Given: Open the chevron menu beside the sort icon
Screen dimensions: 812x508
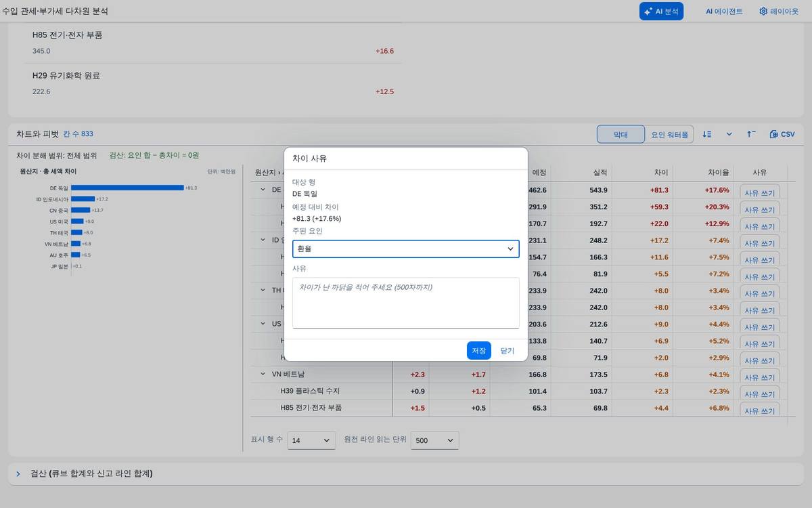Looking at the screenshot, I should pos(729,134).
